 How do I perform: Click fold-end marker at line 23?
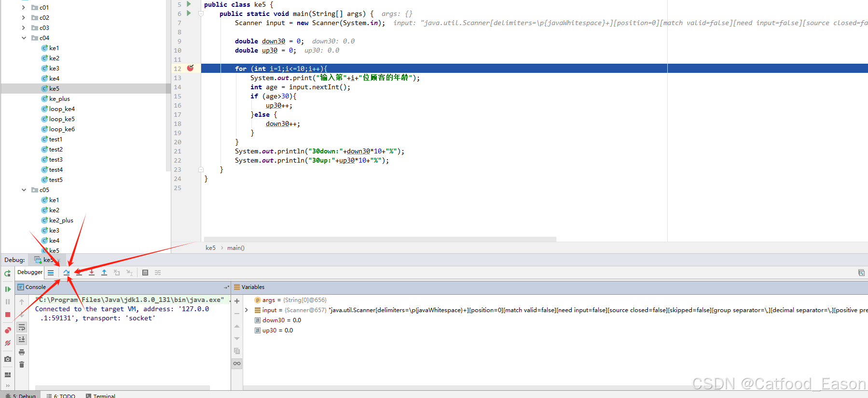(201, 169)
